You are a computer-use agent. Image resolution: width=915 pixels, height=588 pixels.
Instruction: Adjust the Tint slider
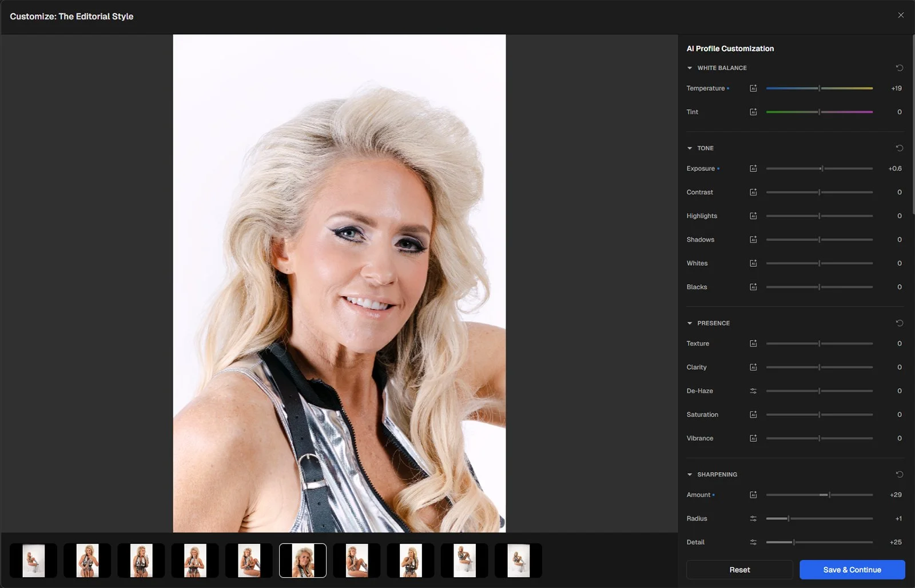[819, 112]
